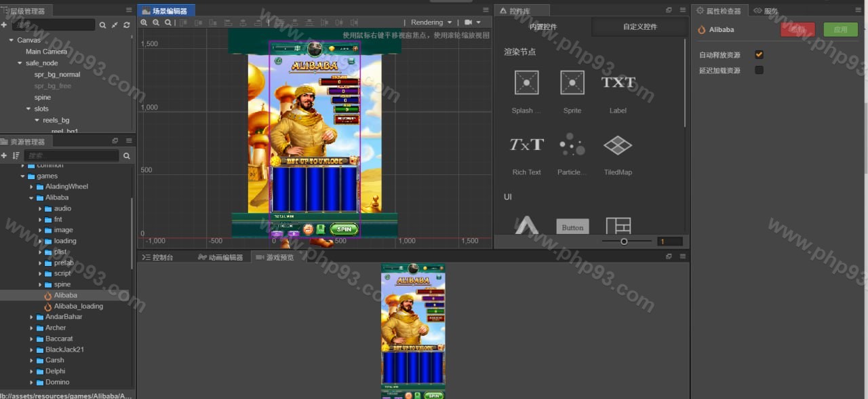Screen dimensions: 868x399
Task: Enable the 延迟加载资源 checkbox
Action: (759, 71)
